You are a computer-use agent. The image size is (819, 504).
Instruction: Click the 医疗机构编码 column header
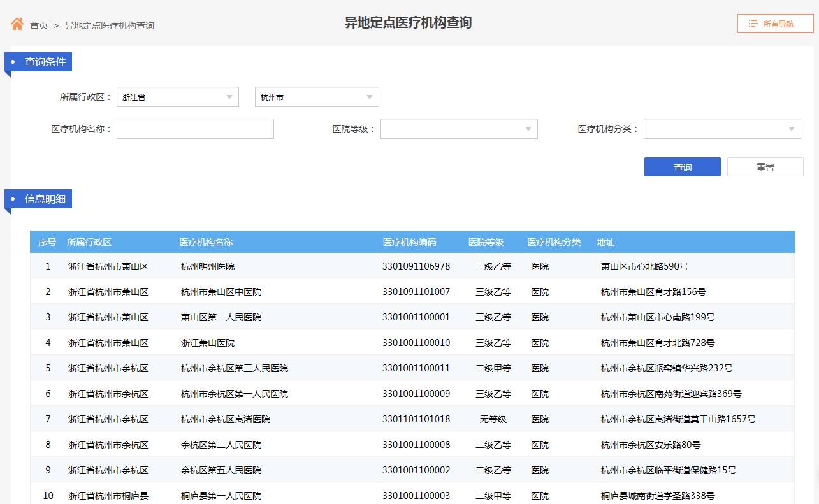click(x=410, y=242)
